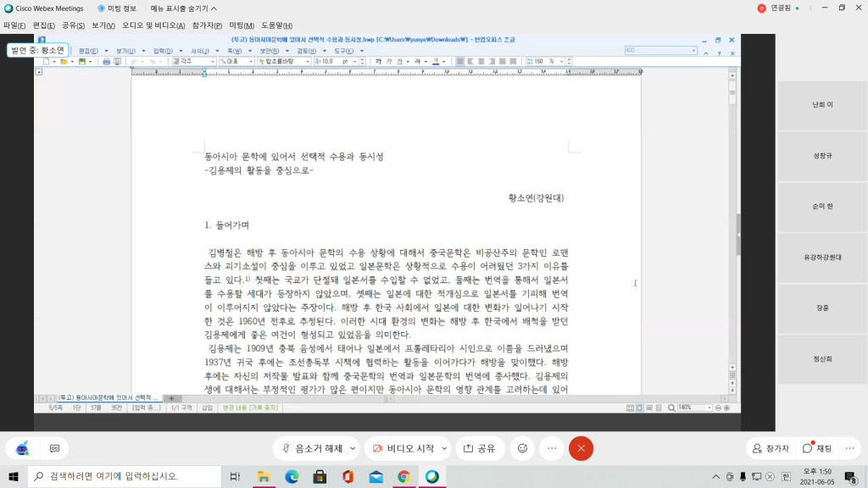Click the 변경 내용 [기록 중지] status indicator

tap(250, 408)
